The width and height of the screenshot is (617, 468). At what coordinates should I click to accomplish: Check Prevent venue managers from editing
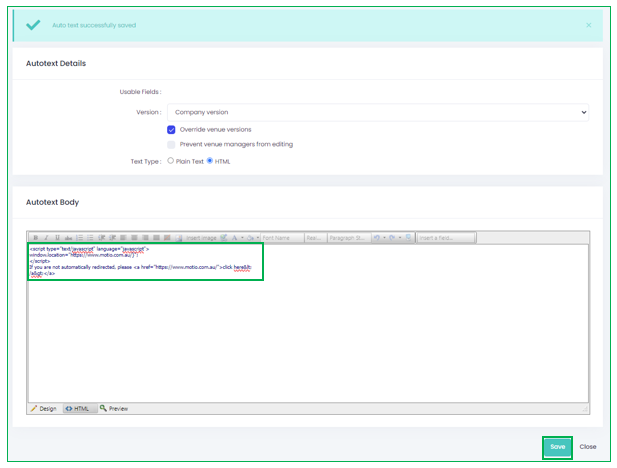(x=171, y=144)
